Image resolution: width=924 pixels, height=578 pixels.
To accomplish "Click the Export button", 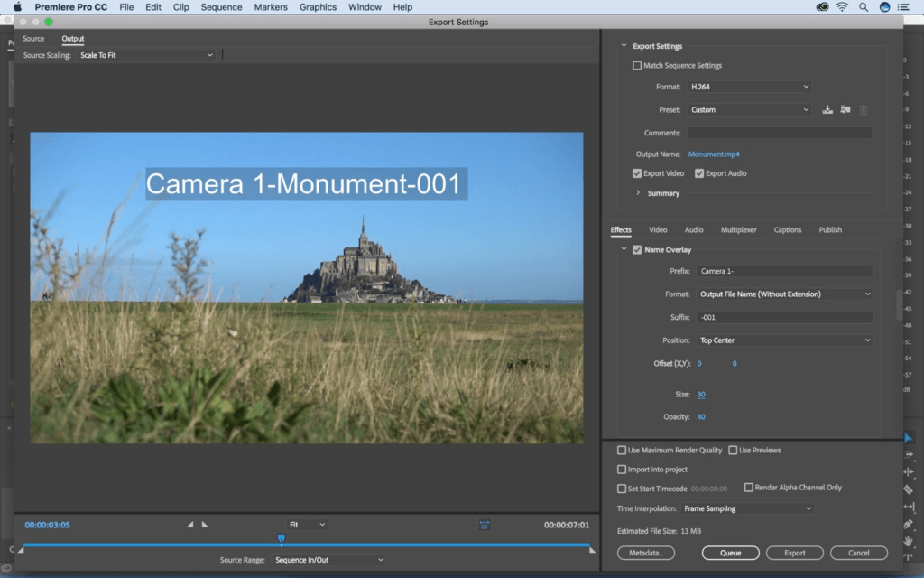I will (x=794, y=553).
